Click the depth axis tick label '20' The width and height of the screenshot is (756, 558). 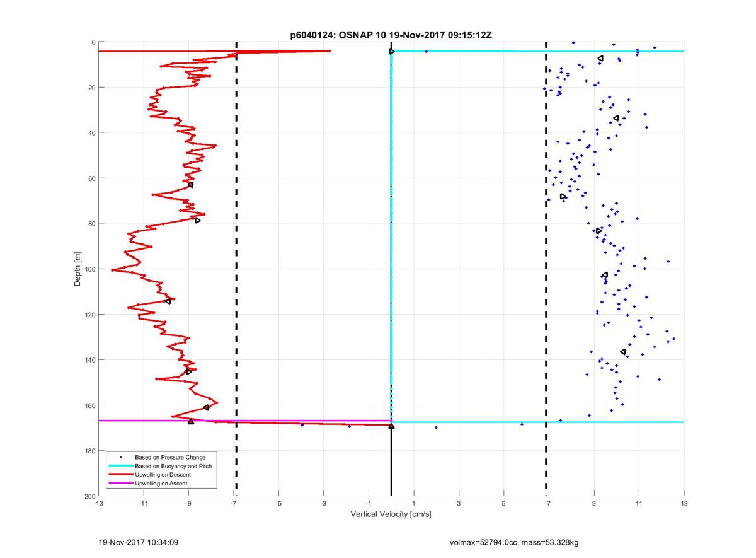[x=91, y=88]
